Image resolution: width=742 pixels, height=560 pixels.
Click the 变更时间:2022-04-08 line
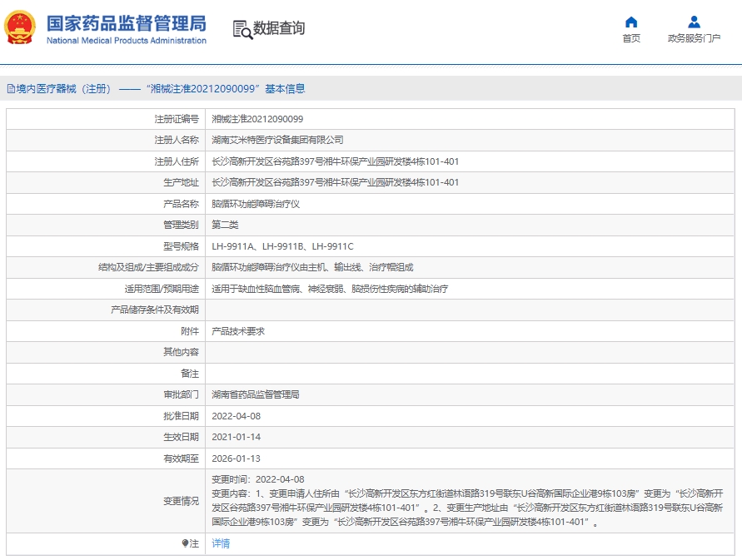pos(258,479)
